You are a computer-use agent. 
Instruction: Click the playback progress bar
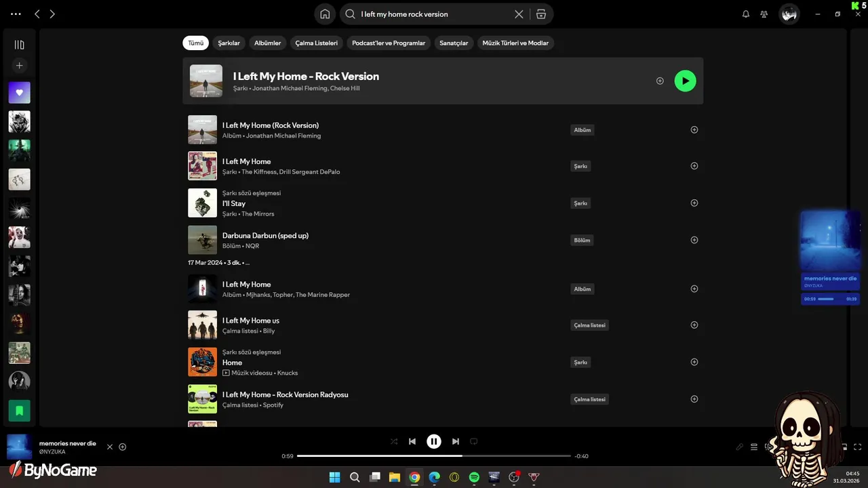click(434, 456)
